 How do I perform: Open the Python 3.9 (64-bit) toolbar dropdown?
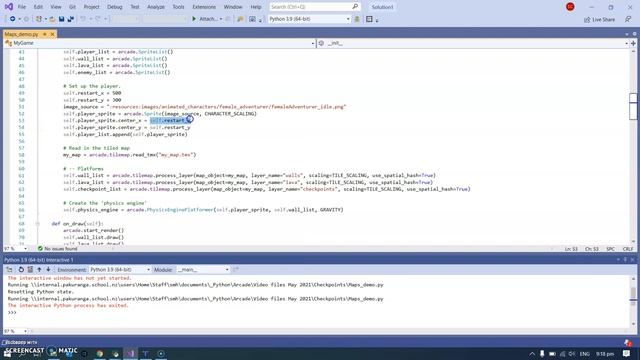(x=309, y=19)
